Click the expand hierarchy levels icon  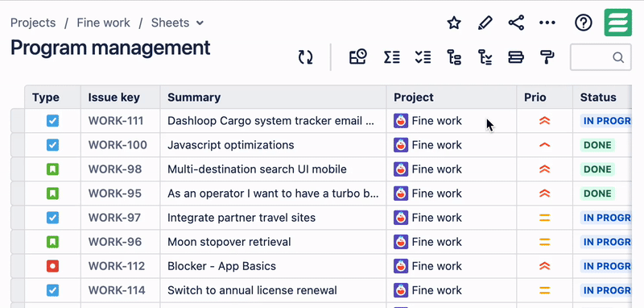[485, 57]
